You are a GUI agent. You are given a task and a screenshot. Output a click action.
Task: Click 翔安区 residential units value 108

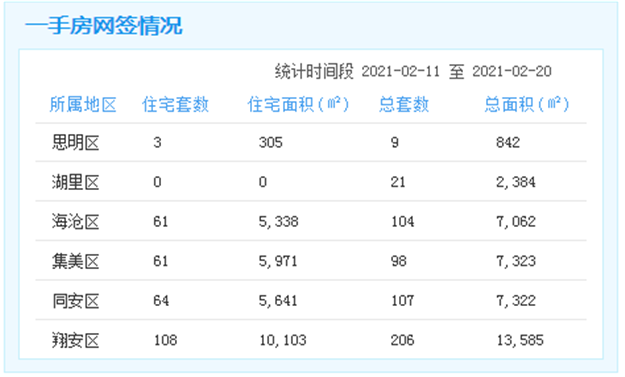click(165, 340)
